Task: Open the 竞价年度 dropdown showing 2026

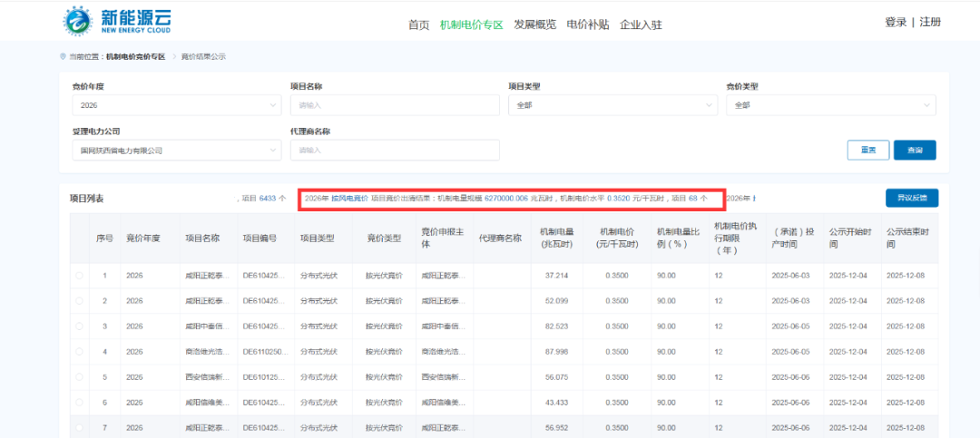Action: (x=176, y=105)
